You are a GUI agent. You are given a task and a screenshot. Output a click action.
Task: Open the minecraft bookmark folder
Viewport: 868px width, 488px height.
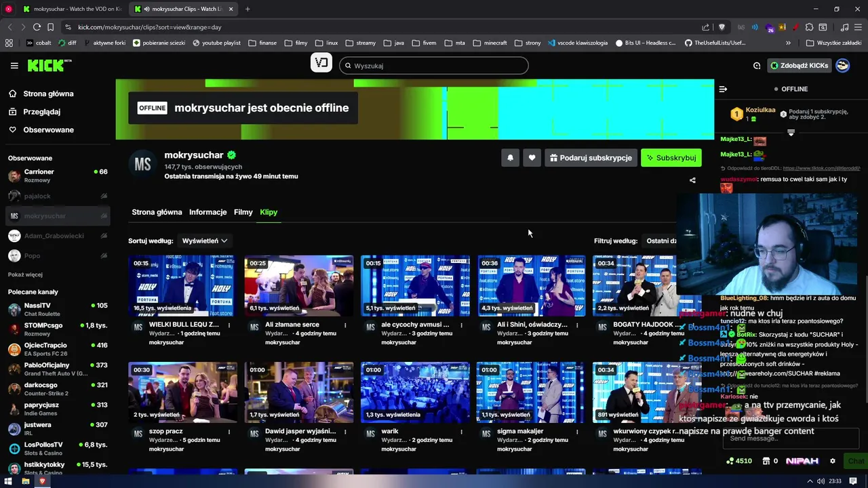pyautogui.click(x=490, y=43)
